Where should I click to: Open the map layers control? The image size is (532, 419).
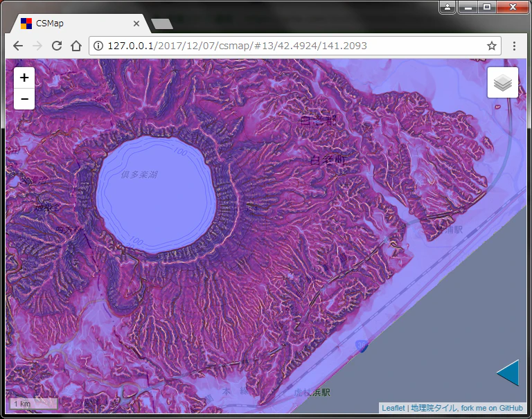click(502, 82)
